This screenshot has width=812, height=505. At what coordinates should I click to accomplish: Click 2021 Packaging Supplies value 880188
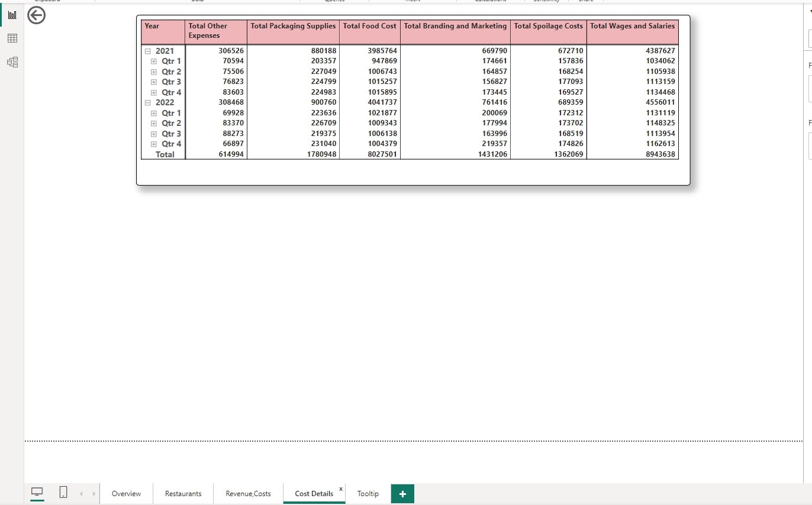(x=324, y=51)
